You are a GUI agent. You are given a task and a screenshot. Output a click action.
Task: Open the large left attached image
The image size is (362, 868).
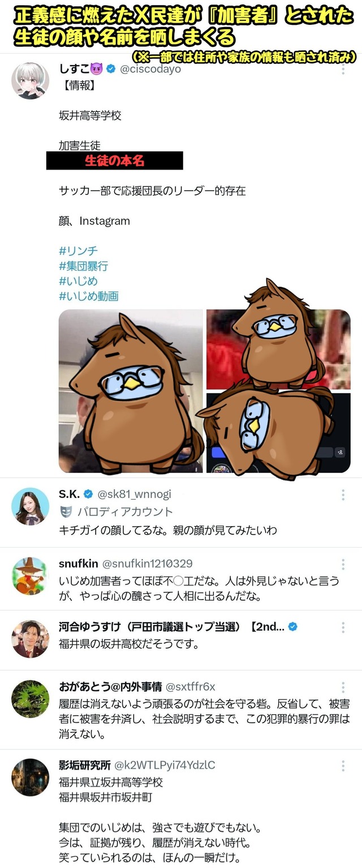point(131,391)
